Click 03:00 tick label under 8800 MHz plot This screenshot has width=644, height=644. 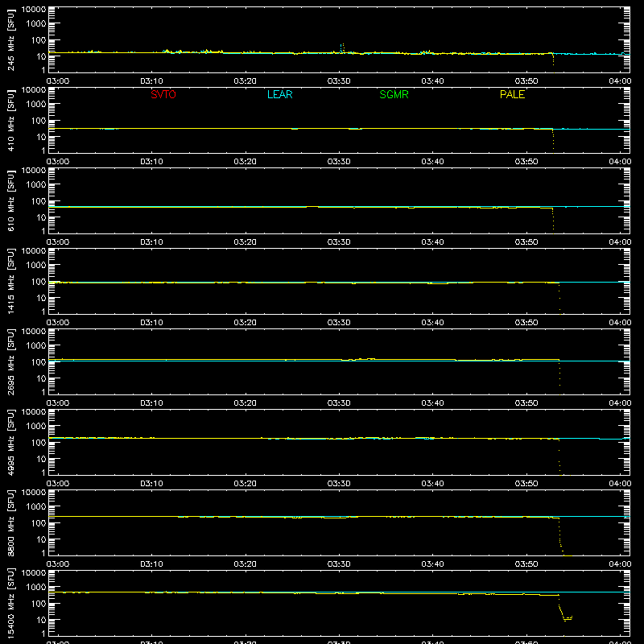coord(58,564)
